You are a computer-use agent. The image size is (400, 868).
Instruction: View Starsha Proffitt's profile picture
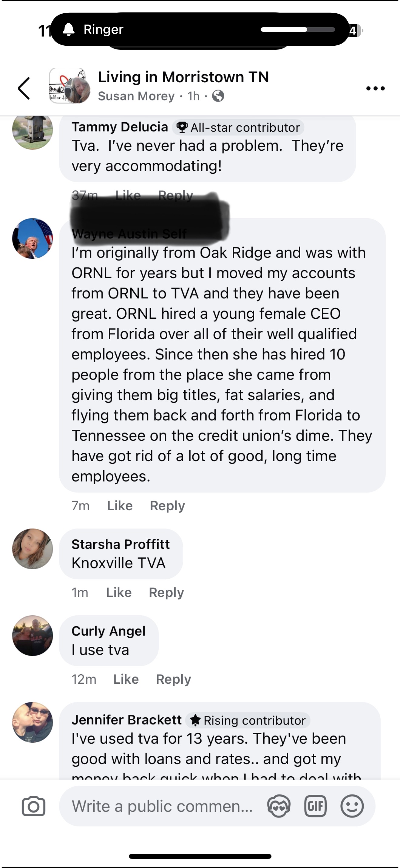pos(33,549)
